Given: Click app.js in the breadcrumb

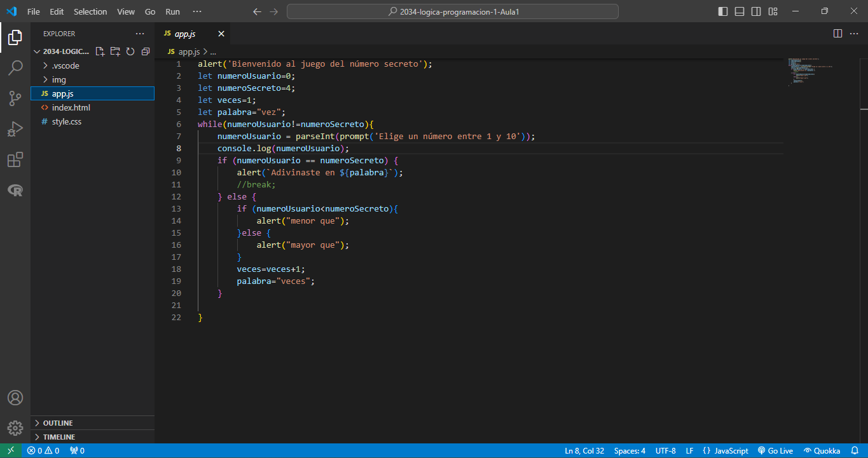Looking at the screenshot, I should pos(189,51).
